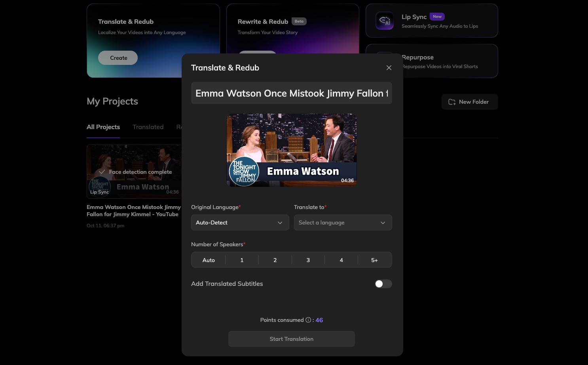The width and height of the screenshot is (588, 365).
Task: Select 5+ speakers option
Action: 374,260
